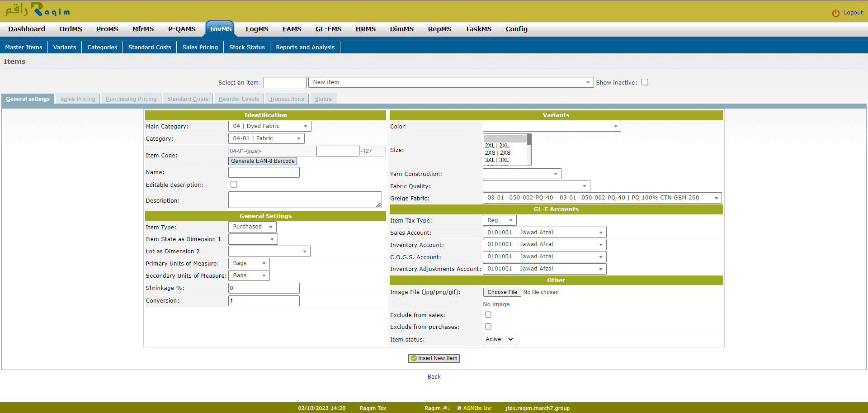Image resolution: width=868 pixels, height=413 pixels.
Task: Open the ProMS module
Action: [x=107, y=29]
